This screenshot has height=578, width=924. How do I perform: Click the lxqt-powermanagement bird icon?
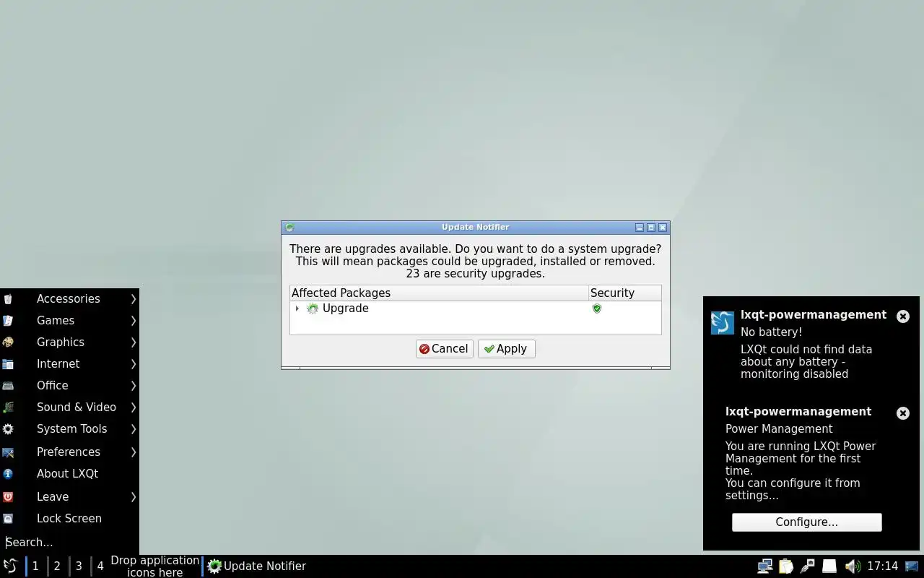722,322
